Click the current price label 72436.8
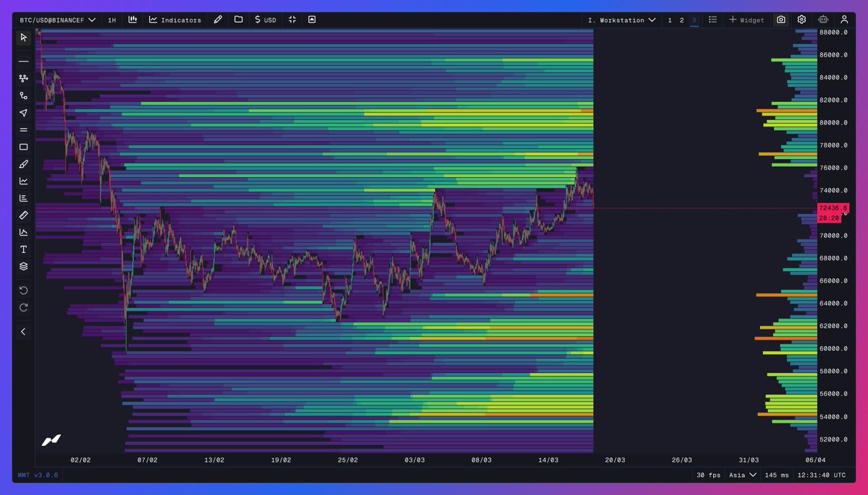The width and height of the screenshot is (868, 495). [x=833, y=208]
